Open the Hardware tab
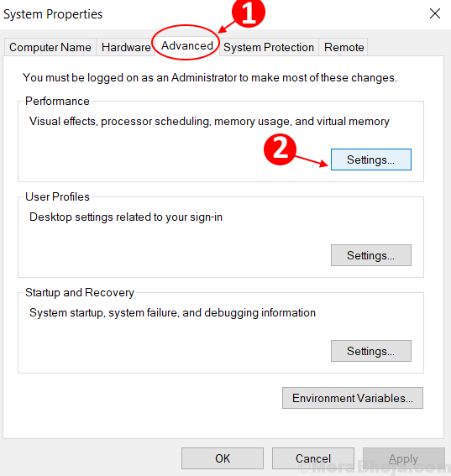This screenshot has width=451, height=476. [126, 47]
